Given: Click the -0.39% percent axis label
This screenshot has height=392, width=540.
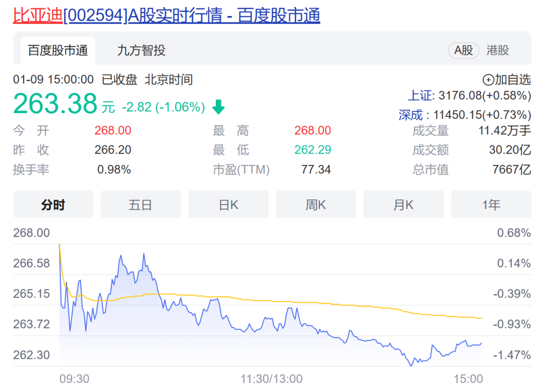Looking at the screenshot, I should (512, 294).
